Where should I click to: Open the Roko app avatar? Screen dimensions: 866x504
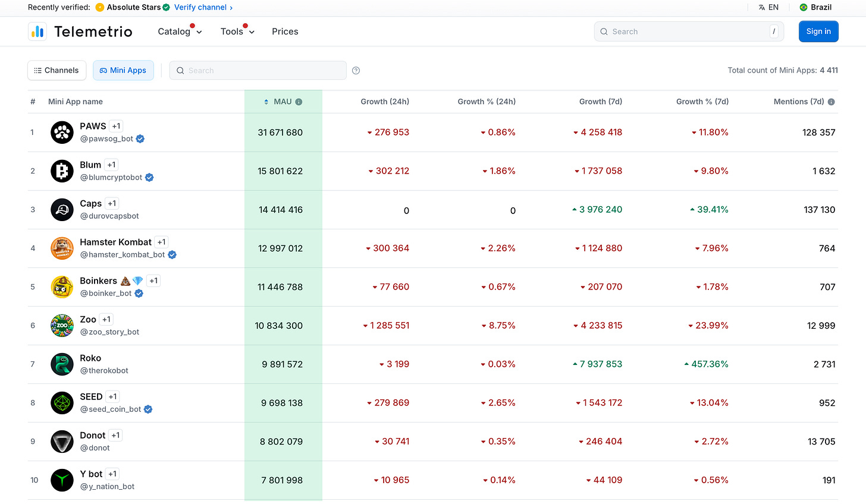click(x=62, y=364)
